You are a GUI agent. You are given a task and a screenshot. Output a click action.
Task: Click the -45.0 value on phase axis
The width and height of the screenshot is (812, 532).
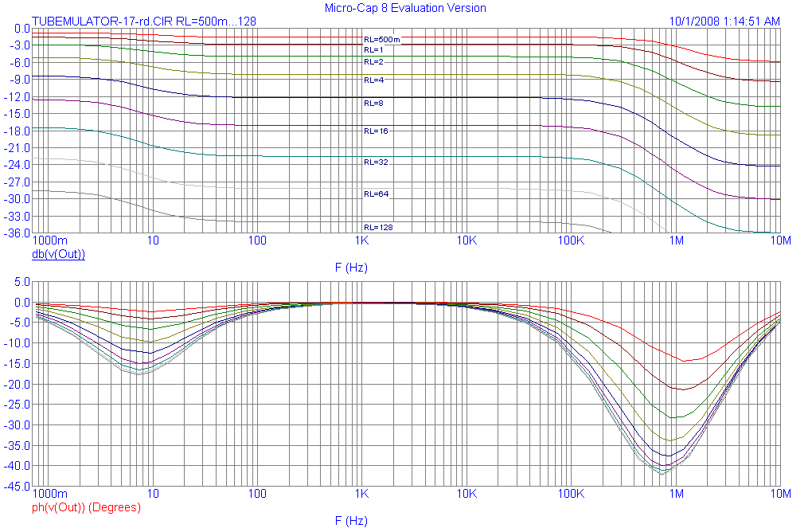[16, 486]
